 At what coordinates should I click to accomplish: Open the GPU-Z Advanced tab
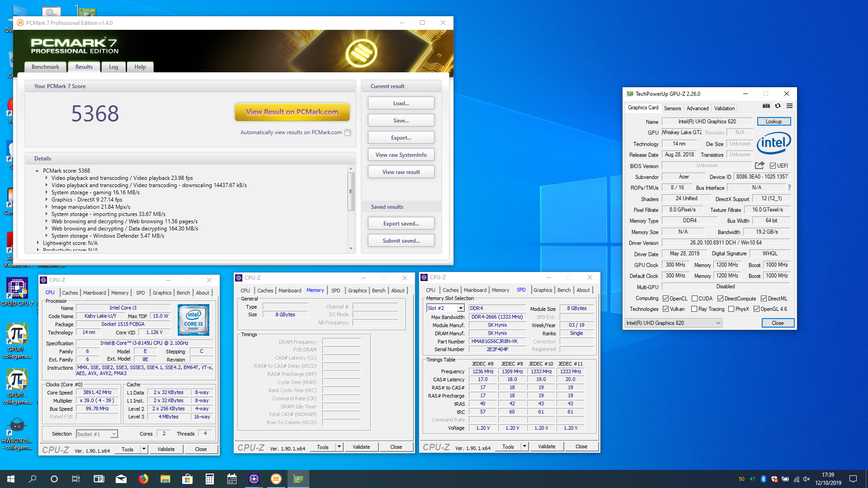click(697, 108)
